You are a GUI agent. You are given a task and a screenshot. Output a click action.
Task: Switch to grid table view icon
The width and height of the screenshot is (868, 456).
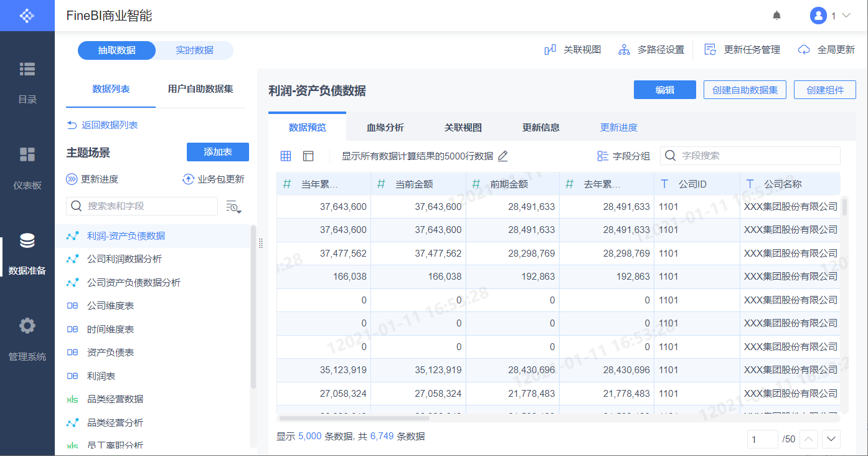click(x=286, y=156)
